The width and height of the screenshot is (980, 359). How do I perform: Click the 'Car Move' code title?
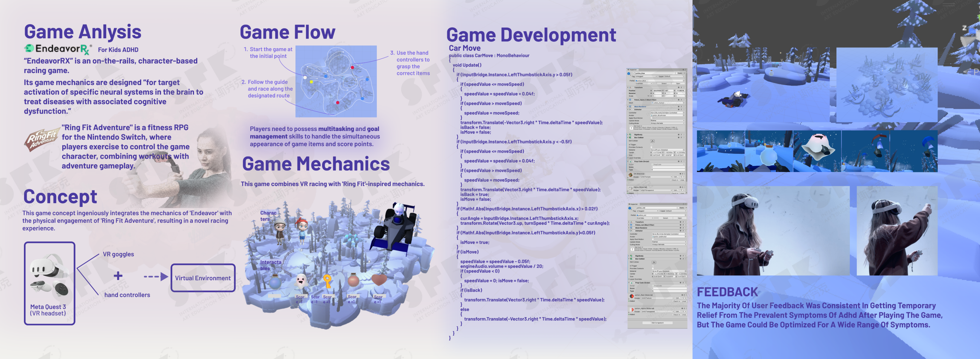coord(464,48)
